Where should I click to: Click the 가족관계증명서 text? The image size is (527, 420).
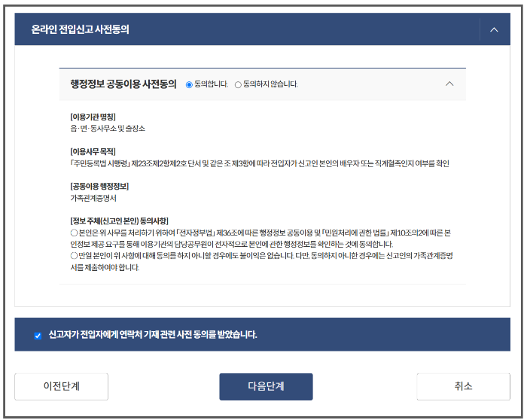point(93,198)
